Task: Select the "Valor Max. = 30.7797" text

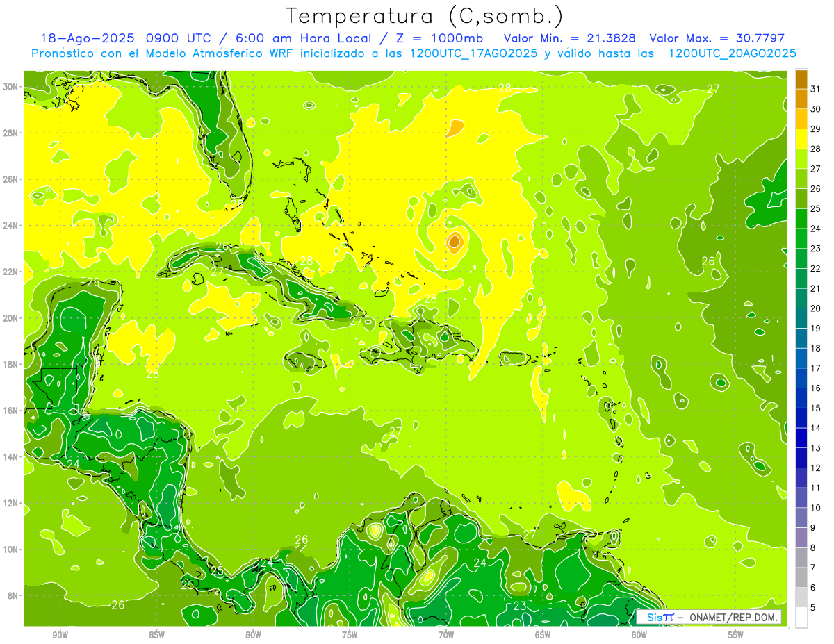Action: [717, 38]
